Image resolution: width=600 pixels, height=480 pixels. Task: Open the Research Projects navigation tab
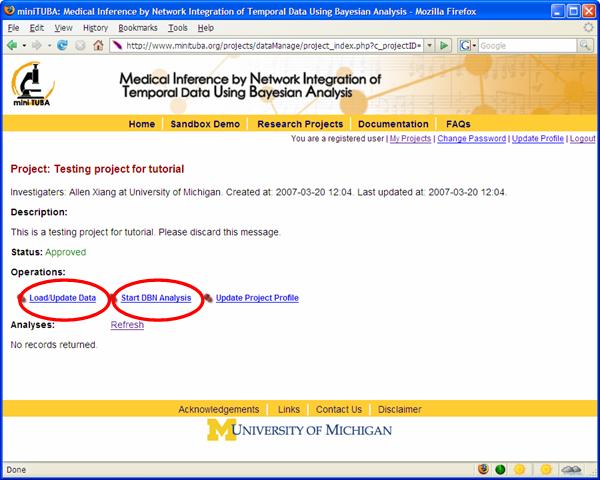coord(300,124)
